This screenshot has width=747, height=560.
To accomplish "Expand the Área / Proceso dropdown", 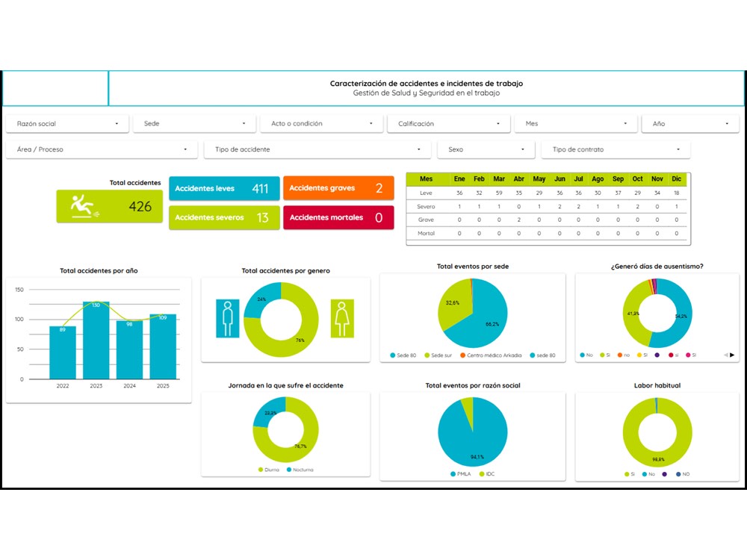I will [x=102, y=149].
